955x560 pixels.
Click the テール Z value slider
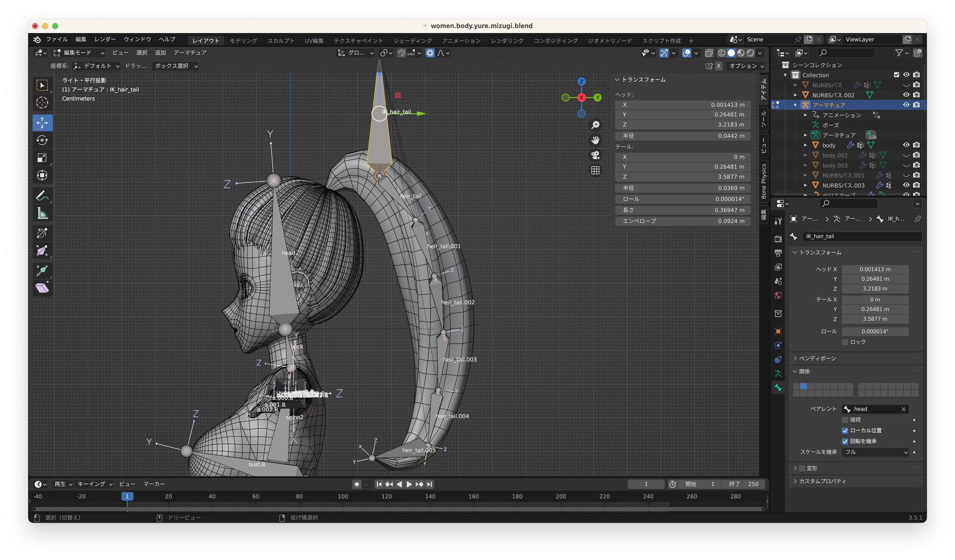click(875, 319)
